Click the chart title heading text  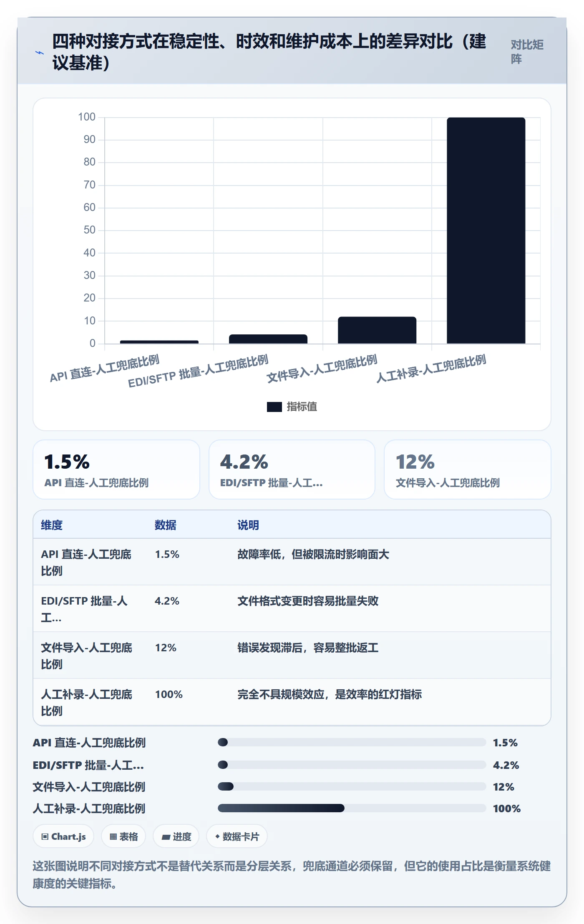click(269, 52)
